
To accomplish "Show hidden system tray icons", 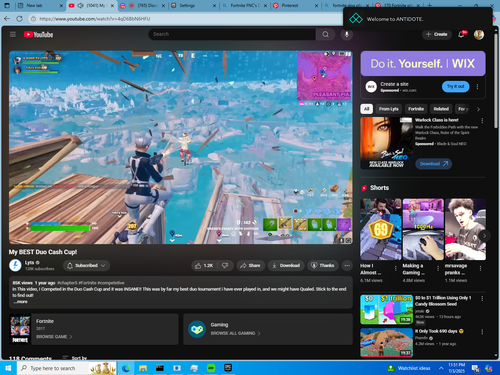I will pyautogui.click(x=441, y=368).
